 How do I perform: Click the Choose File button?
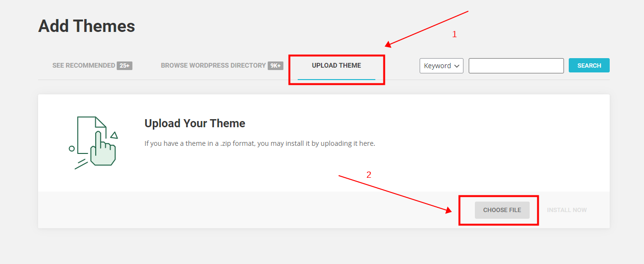coord(502,210)
